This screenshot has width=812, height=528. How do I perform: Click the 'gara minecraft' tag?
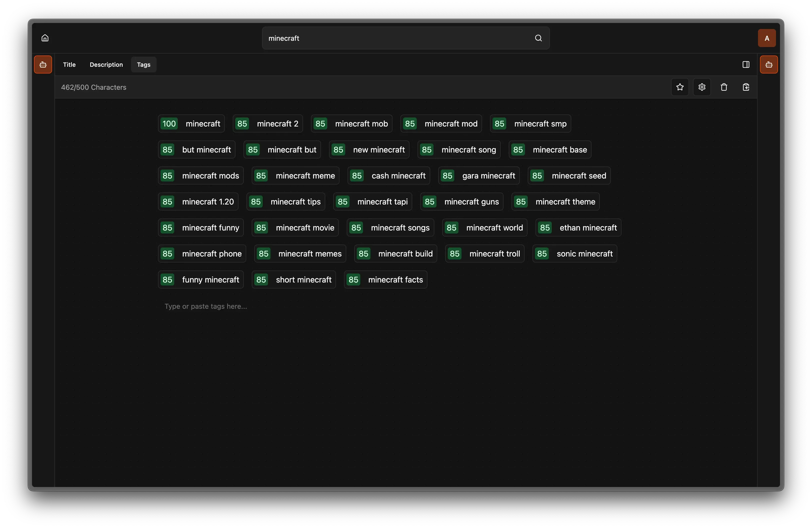[x=479, y=175]
